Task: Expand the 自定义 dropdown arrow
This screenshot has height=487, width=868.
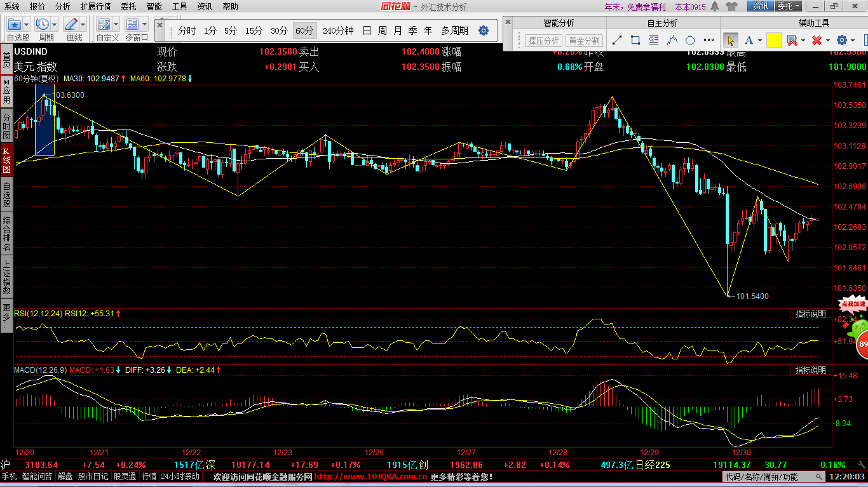Action: click(x=116, y=25)
